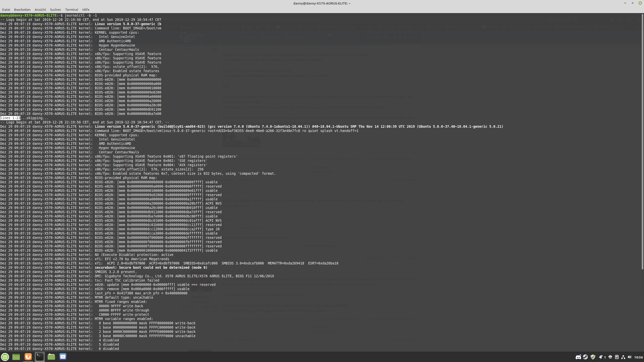Open the Datei menu
The width and height of the screenshot is (644, 362).
tap(6, 10)
